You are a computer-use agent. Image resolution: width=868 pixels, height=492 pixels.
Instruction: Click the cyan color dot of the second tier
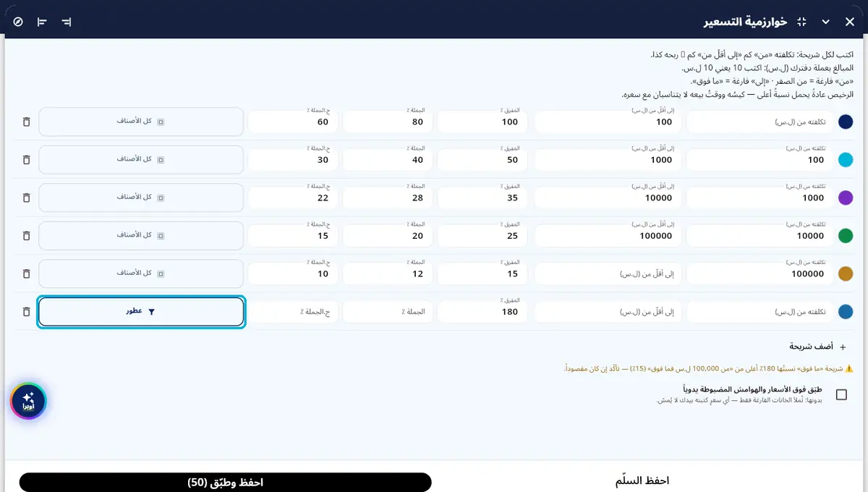point(846,159)
